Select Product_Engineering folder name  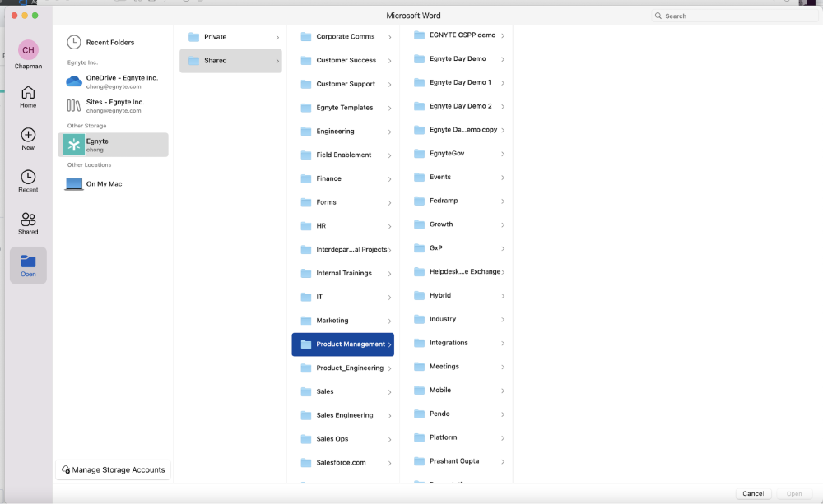point(350,368)
